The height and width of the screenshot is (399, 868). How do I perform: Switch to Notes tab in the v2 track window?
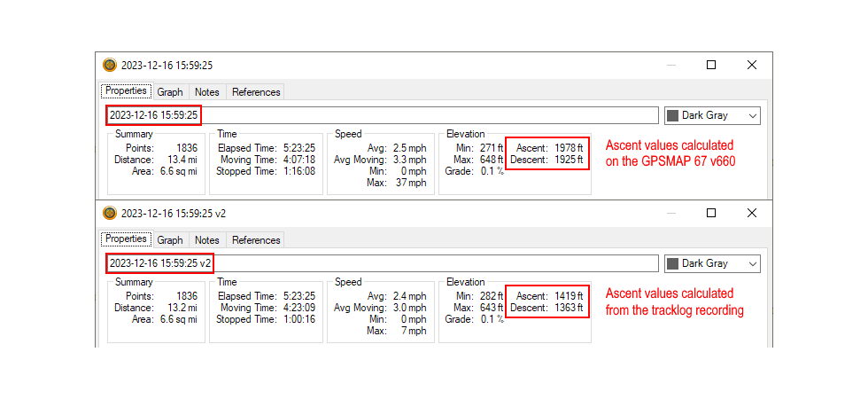point(206,239)
